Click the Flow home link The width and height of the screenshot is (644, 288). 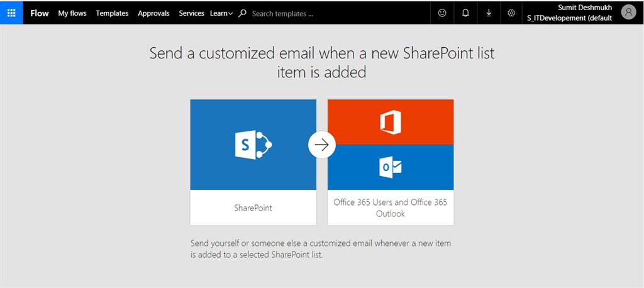point(40,13)
